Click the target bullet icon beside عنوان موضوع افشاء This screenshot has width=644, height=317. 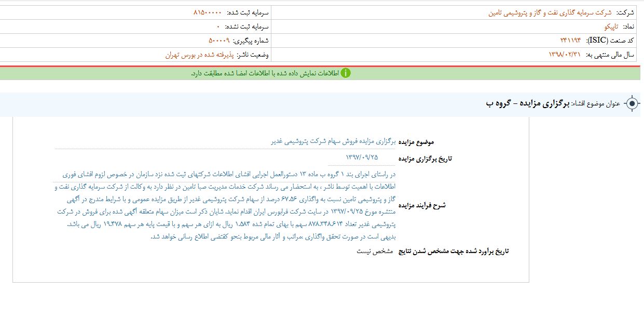(632, 104)
